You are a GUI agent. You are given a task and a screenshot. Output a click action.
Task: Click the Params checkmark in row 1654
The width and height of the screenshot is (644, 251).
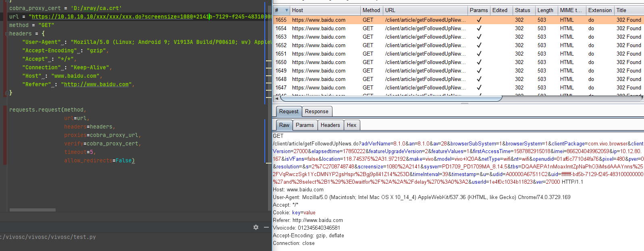479,28
